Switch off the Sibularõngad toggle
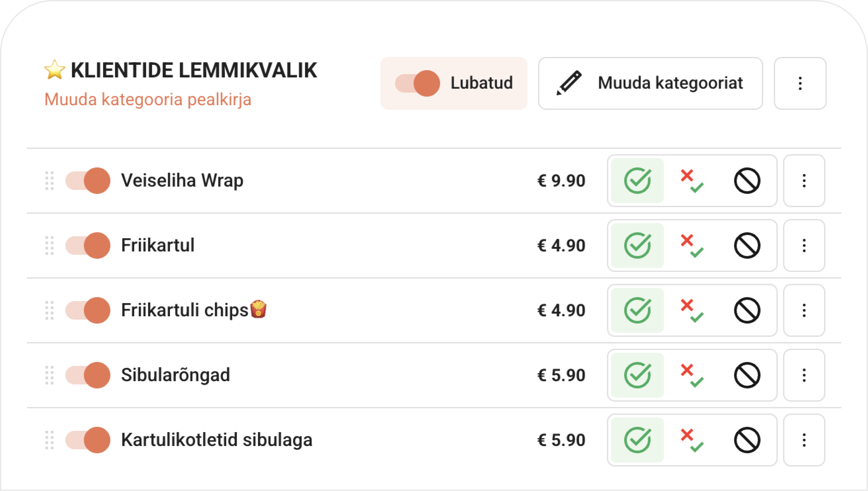This screenshot has height=491, width=868. click(x=88, y=375)
